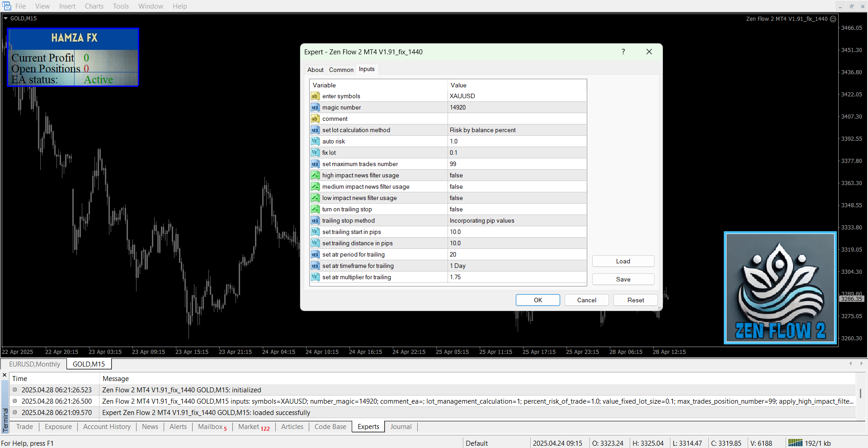Toggle medium impact news filter usage value
This screenshot has height=448, width=868.
pos(516,186)
